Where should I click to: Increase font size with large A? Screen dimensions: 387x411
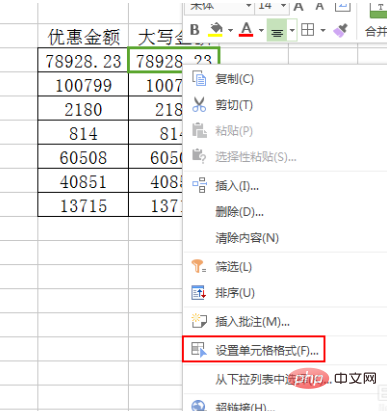click(x=299, y=6)
